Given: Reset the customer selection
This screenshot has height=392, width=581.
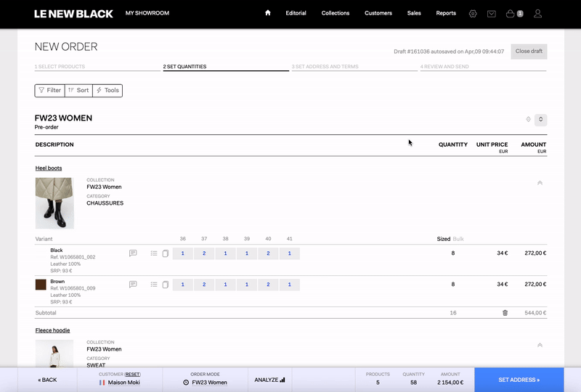Looking at the screenshot, I should tap(133, 375).
